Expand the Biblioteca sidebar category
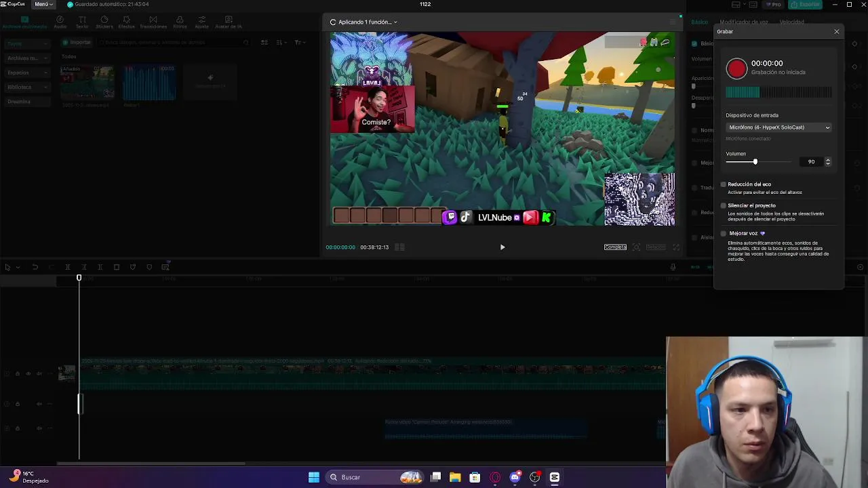This screenshot has height=488, width=868. pos(27,87)
